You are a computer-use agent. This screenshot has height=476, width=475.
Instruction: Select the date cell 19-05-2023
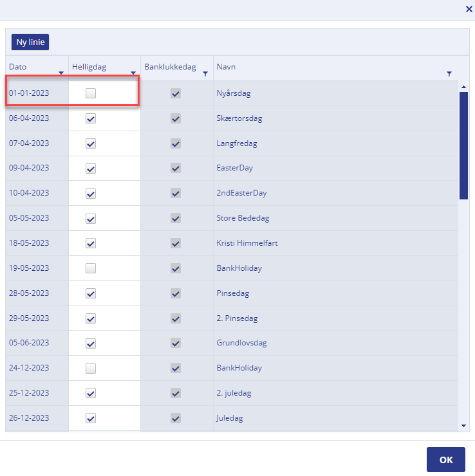pyautogui.click(x=37, y=268)
